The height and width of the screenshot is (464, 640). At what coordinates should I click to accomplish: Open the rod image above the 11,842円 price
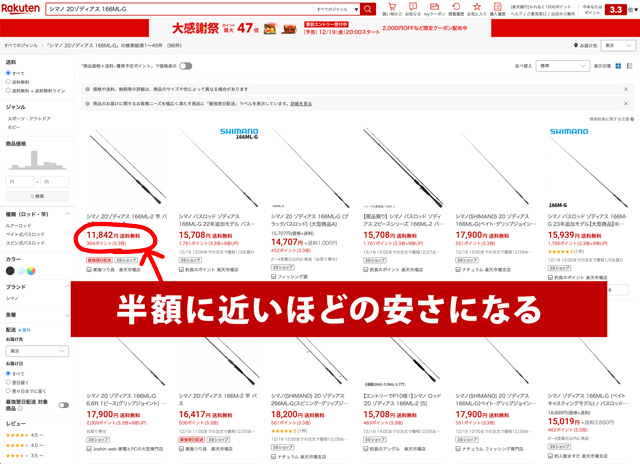point(126,166)
